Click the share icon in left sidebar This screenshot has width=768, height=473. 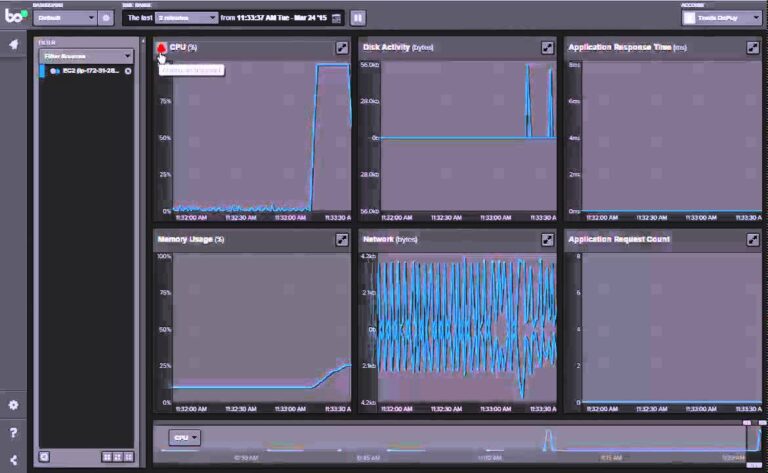pyautogui.click(x=13, y=459)
